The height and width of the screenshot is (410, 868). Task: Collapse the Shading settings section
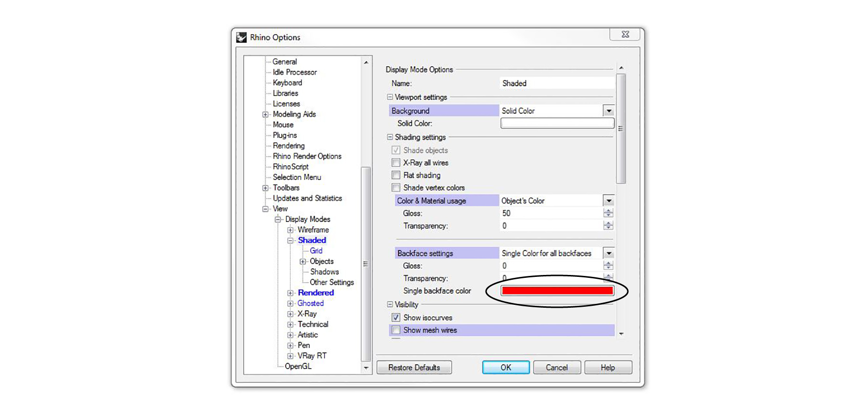pyautogui.click(x=390, y=137)
